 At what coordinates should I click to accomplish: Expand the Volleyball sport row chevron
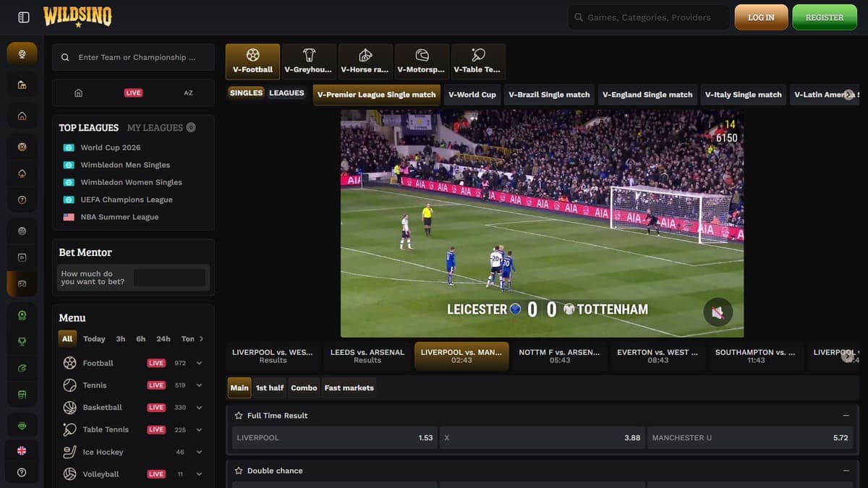[199, 474]
